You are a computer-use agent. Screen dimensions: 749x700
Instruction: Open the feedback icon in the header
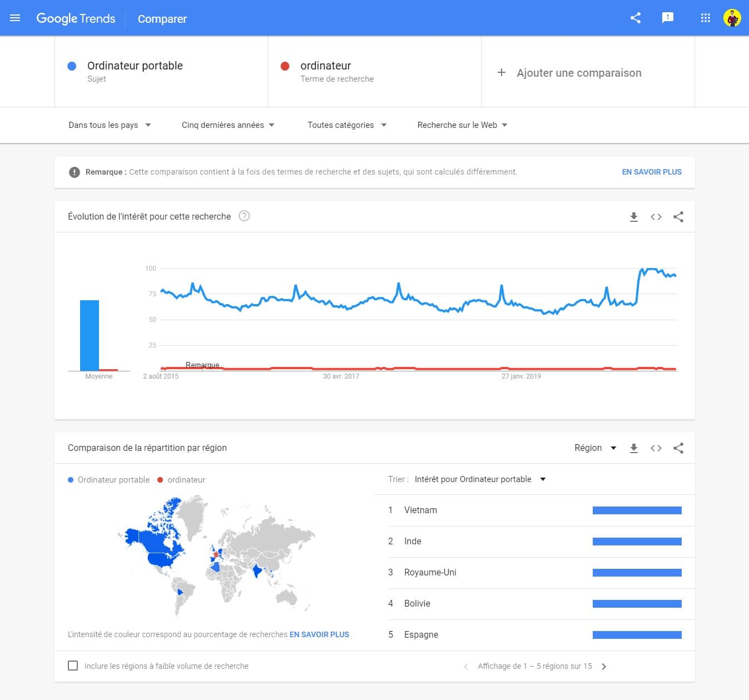(x=668, y=18)
